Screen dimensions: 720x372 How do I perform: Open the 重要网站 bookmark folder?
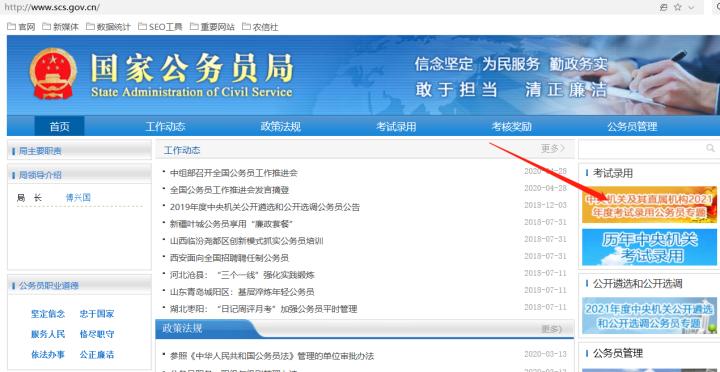click(212, 27)
